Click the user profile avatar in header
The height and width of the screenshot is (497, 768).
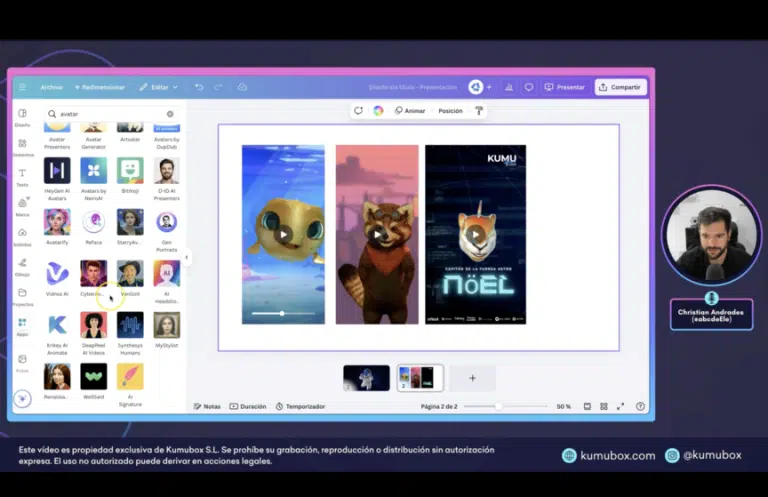(x=475, y=87)
